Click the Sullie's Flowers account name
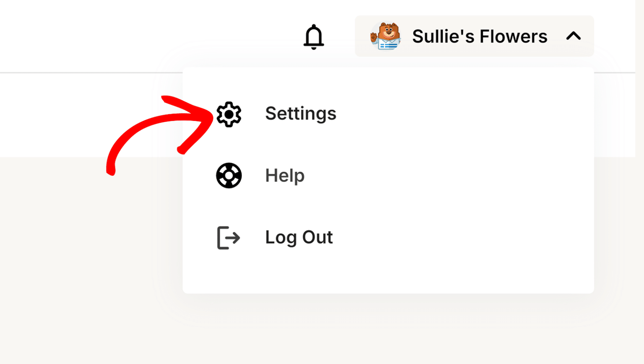 [480, 37]
